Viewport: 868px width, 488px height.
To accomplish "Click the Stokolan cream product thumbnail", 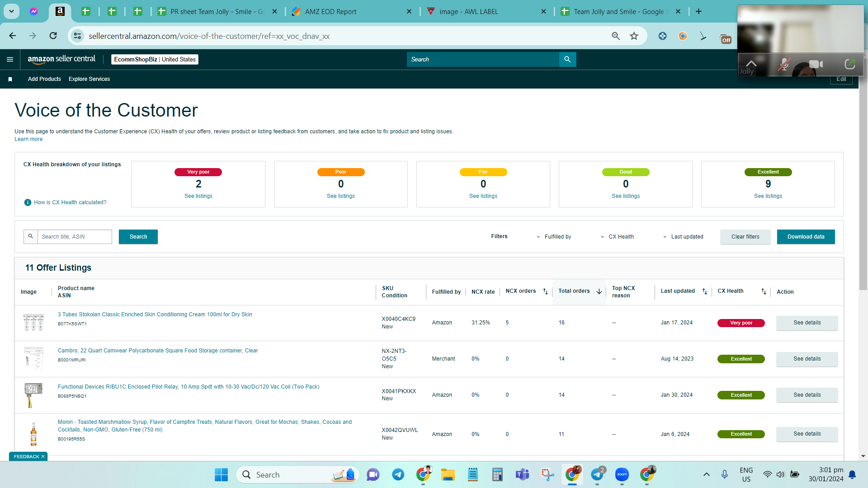I will pos(33,323).
